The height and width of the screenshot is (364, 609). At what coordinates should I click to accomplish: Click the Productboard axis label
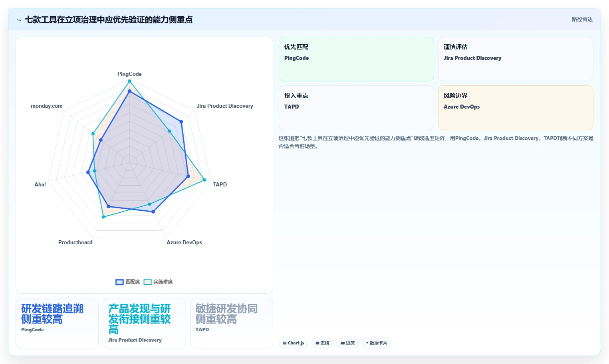(x=75, y=242)
